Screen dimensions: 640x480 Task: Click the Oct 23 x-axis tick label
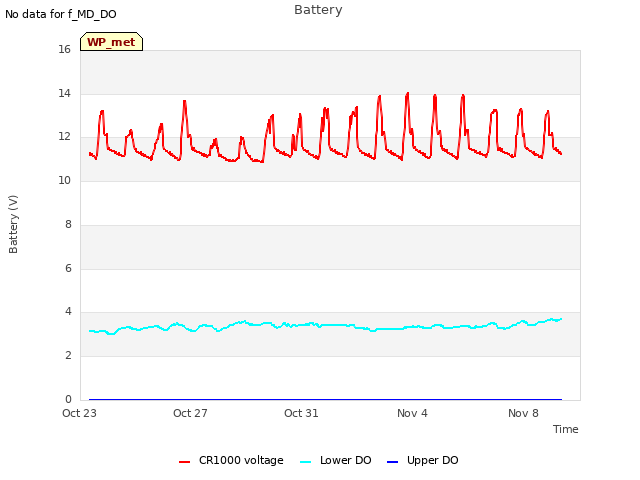pyautogui.click(x=79, y=413)
